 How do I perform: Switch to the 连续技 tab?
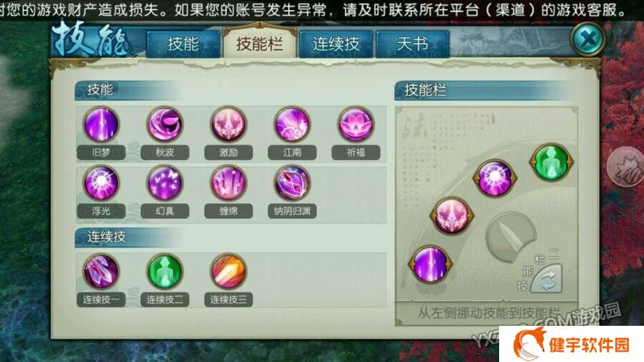coord(336,43)
